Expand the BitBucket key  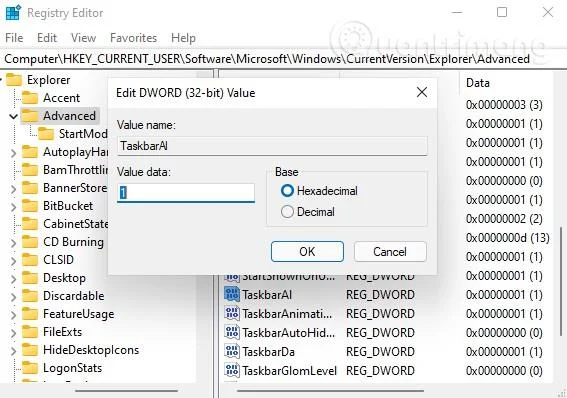coord(13,207)
